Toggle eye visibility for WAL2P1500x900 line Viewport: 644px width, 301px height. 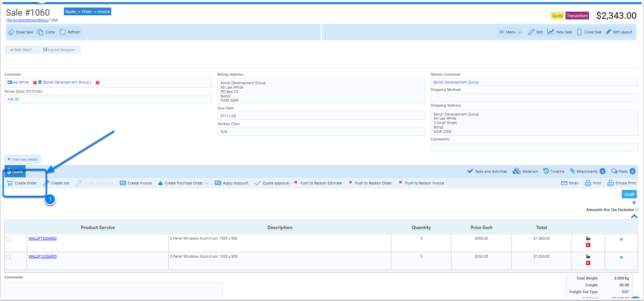621,239
